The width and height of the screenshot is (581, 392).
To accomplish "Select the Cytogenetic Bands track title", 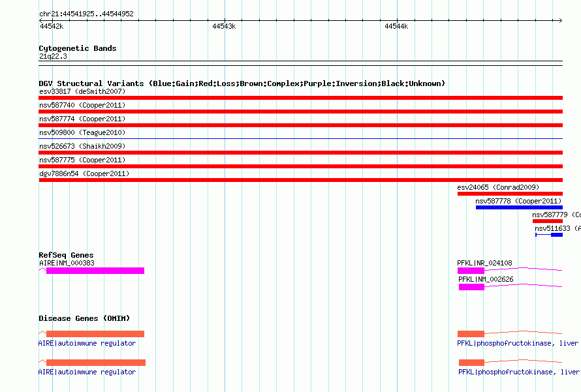I will pyautogui.click(x=78, y=48).
